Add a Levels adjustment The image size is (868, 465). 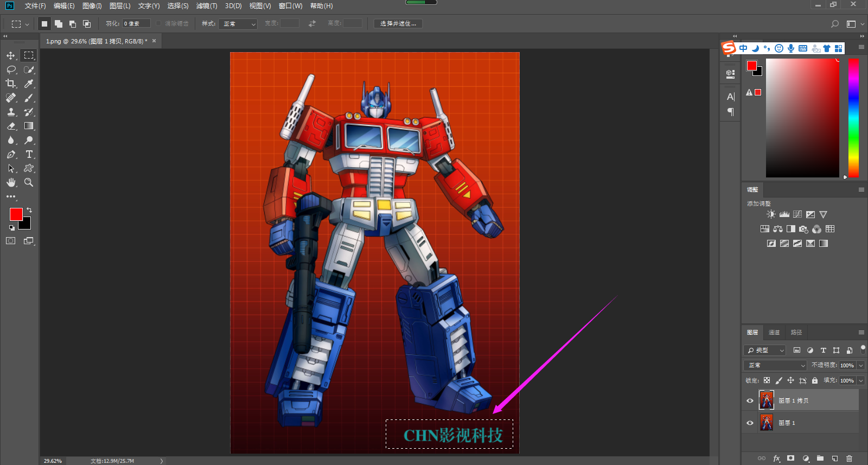[x=784, y=214]
